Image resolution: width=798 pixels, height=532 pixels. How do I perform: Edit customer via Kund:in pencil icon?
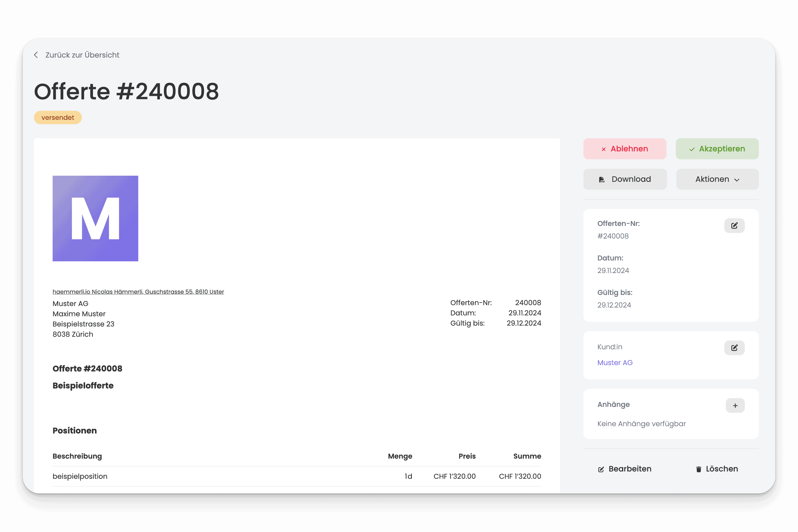(x=734, y=348)
